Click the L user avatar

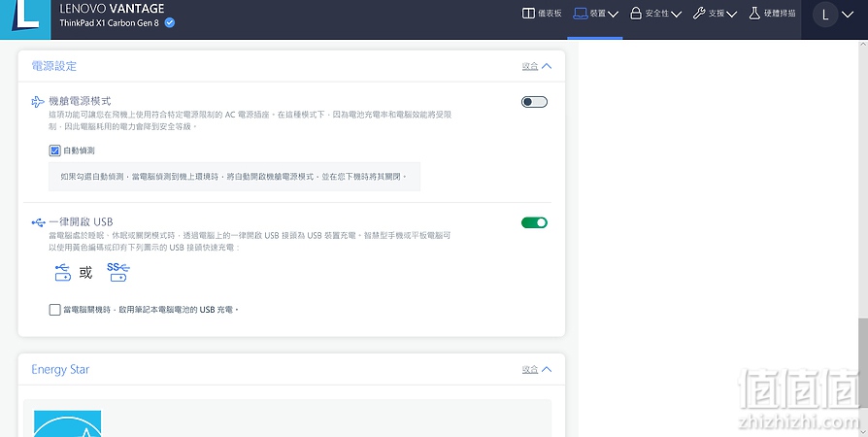point(825,15)
